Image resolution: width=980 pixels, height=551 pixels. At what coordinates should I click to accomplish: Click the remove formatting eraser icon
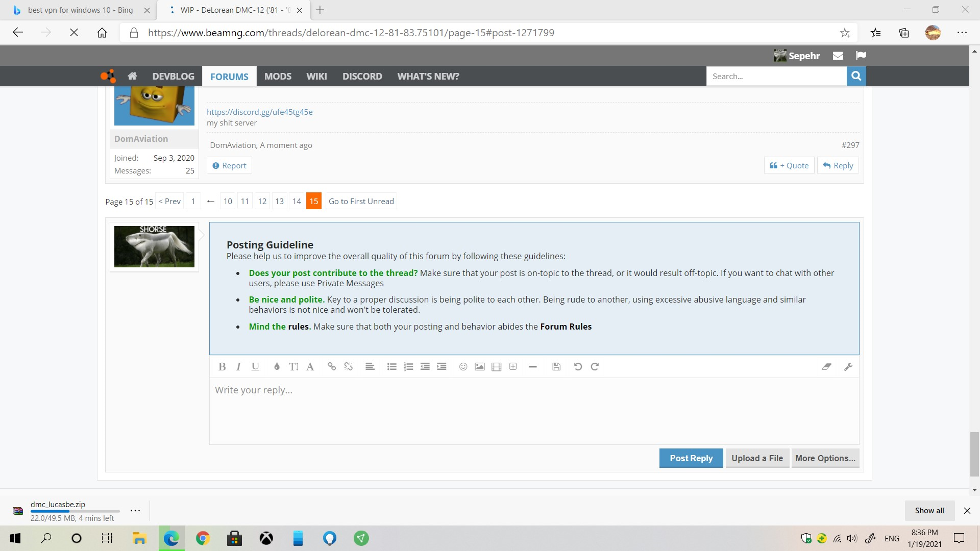826,366
